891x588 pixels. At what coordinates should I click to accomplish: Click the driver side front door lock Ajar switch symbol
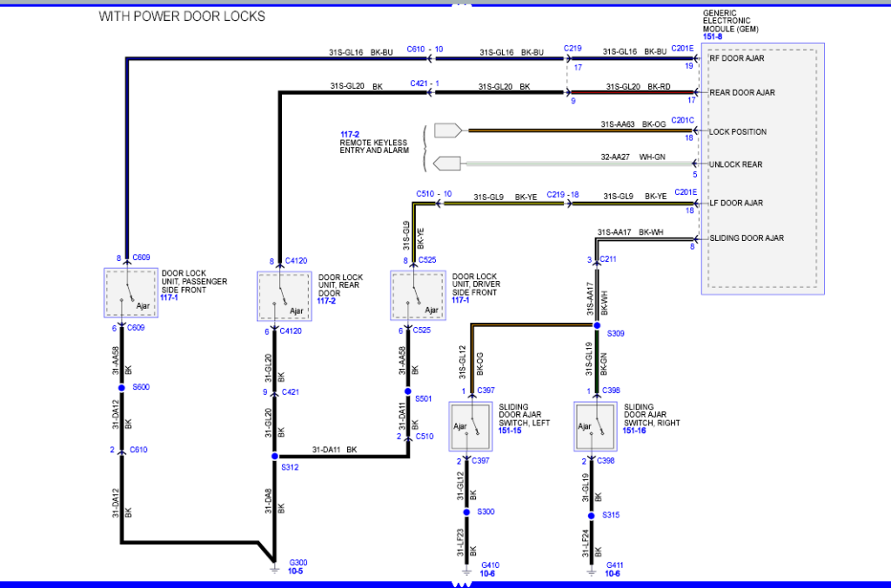click(x=418, y=296)
